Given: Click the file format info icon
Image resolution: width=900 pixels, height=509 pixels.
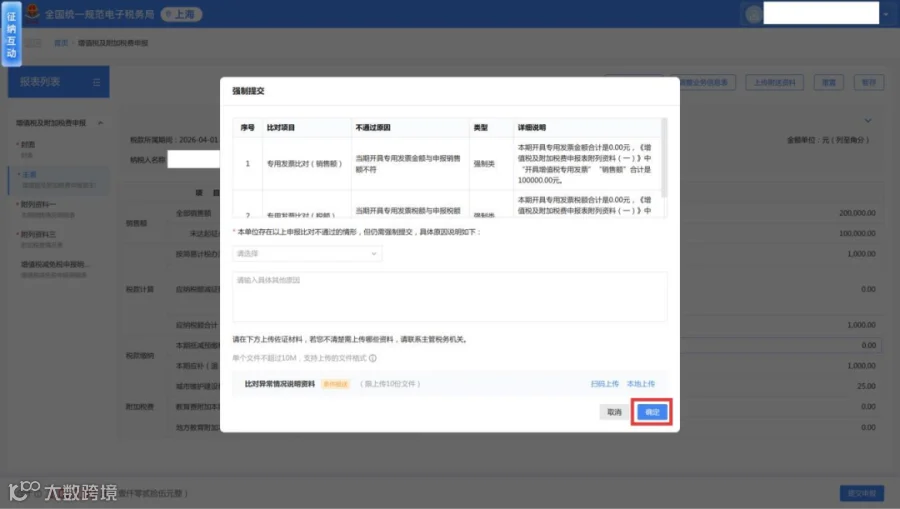Looking at the screenshot, I should click(373, 358).
